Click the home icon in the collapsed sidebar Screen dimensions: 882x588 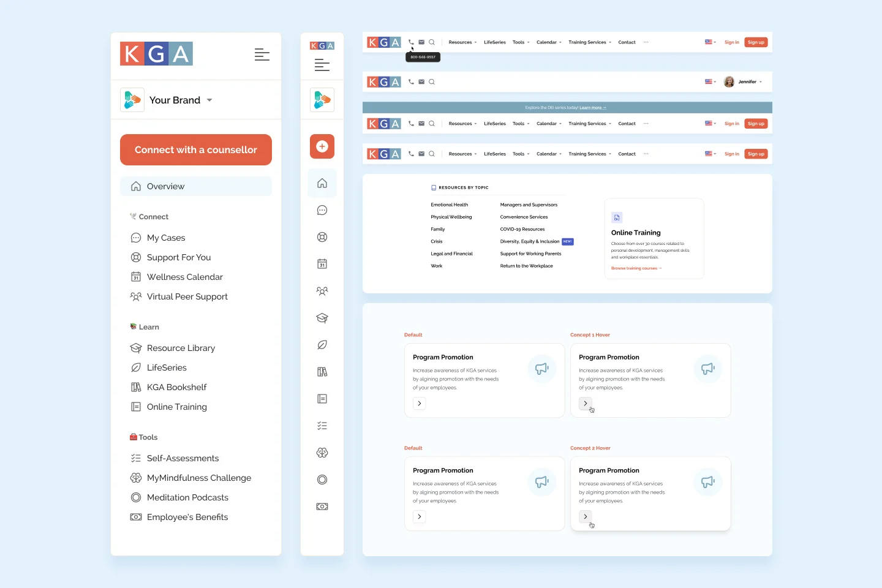coord(322,183)
